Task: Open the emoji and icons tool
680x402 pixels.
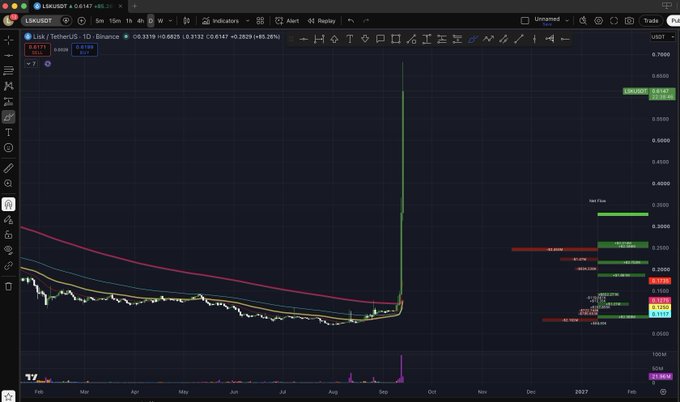Action: click(8, 148)
